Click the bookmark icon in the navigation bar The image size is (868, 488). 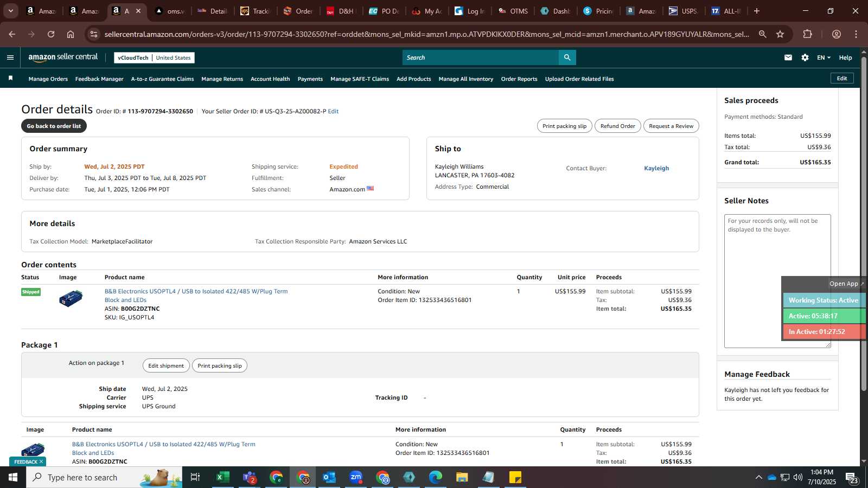click(x=10, y=79)
